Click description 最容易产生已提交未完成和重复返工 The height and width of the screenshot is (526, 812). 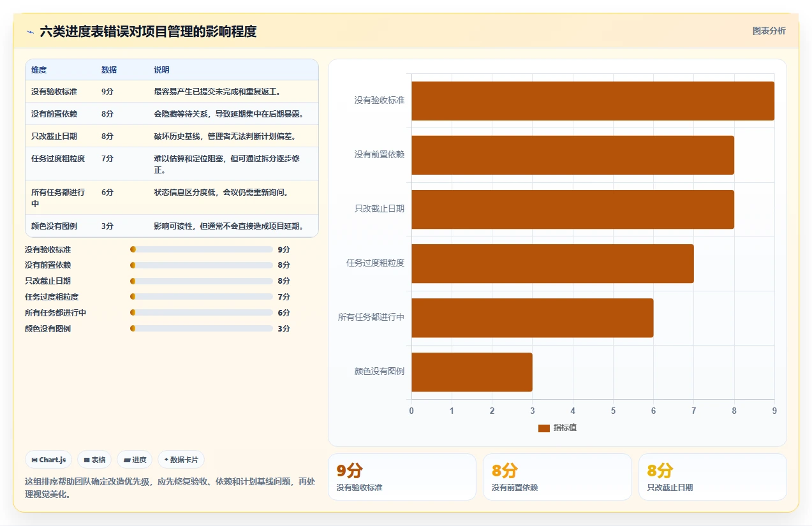pos(218,92)
